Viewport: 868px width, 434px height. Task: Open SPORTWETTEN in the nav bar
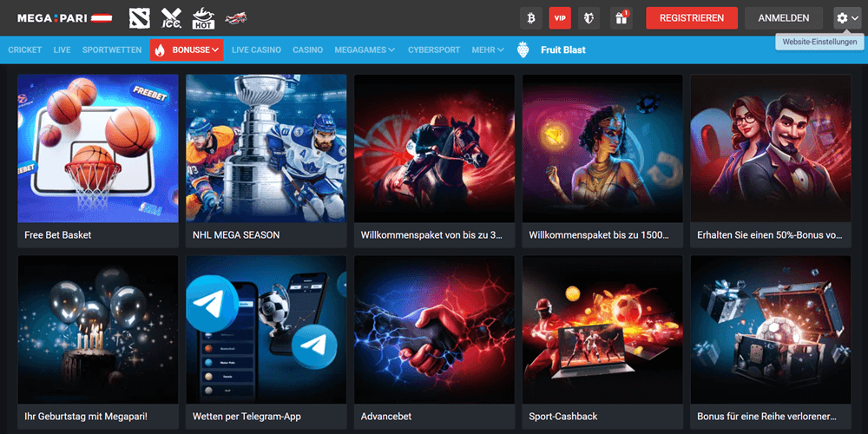pyautogui.click(x=112, y=49)
